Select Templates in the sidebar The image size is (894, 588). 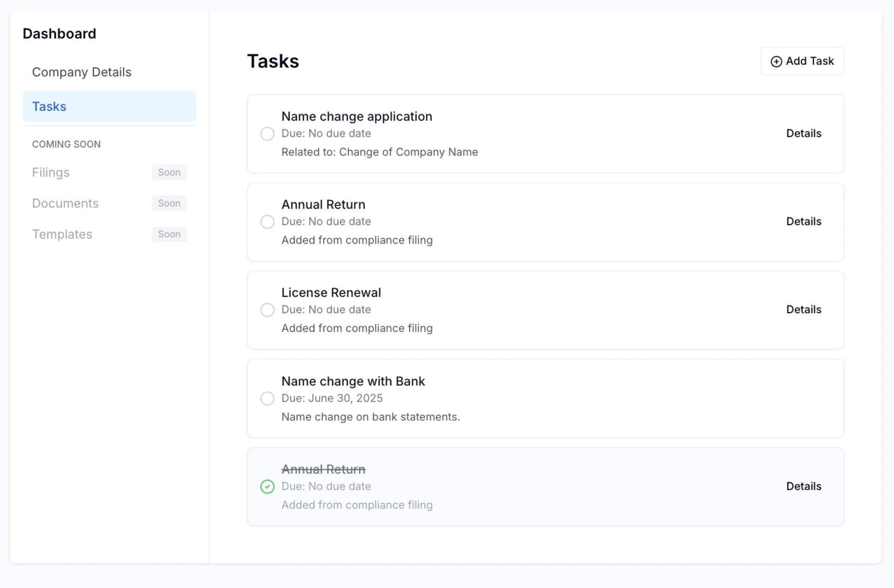click(62, 234)
